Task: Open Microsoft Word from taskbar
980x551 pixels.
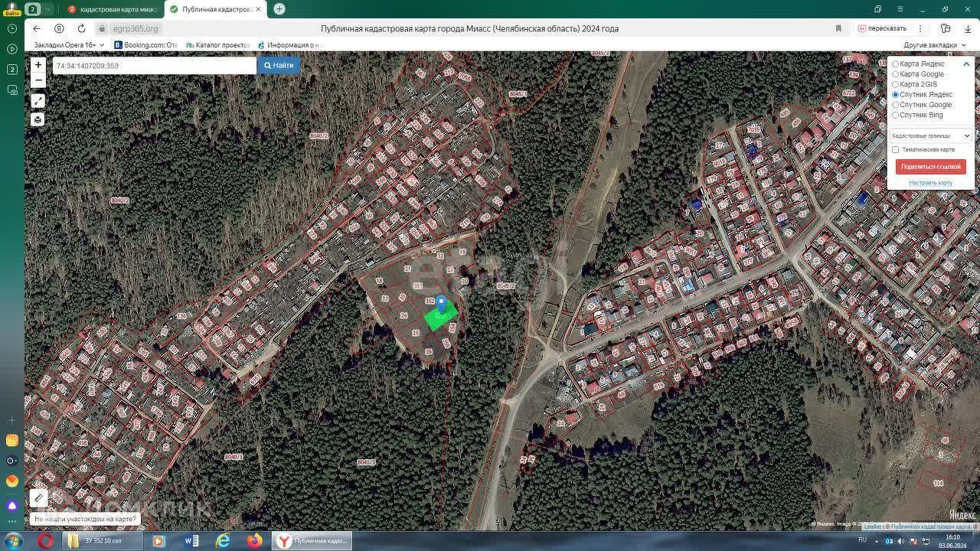Action: 191,541
